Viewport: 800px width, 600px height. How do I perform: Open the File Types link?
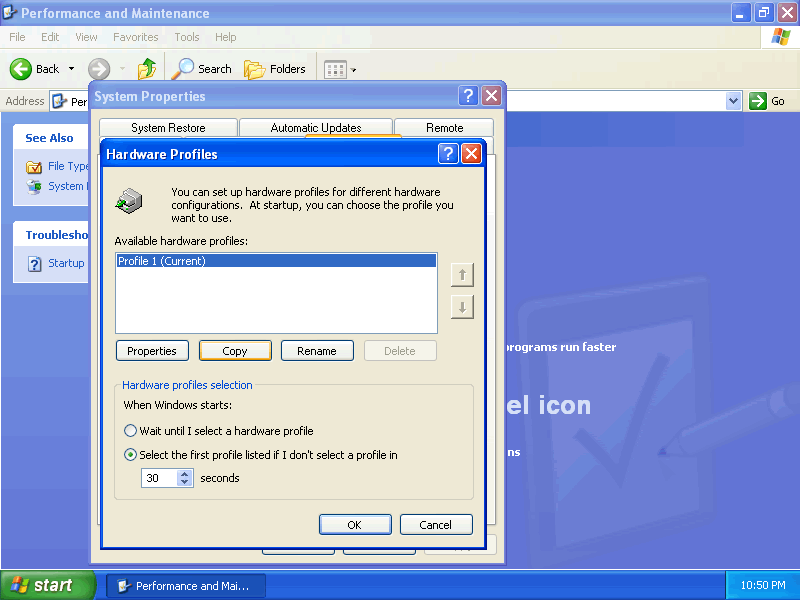coord(68,166)
